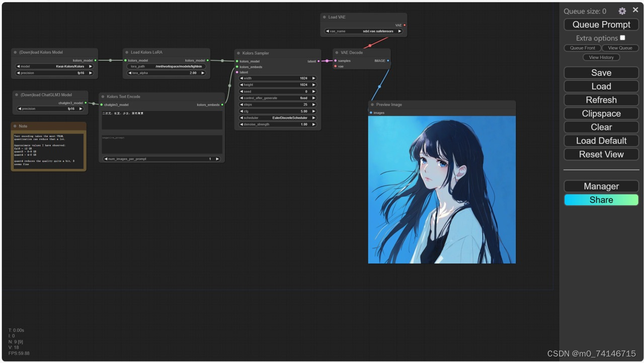The width and height of the screenshot is (644, 363).
Task: Open precision combo in ChatGLM3 Model node
Action: tap(50, 109)
